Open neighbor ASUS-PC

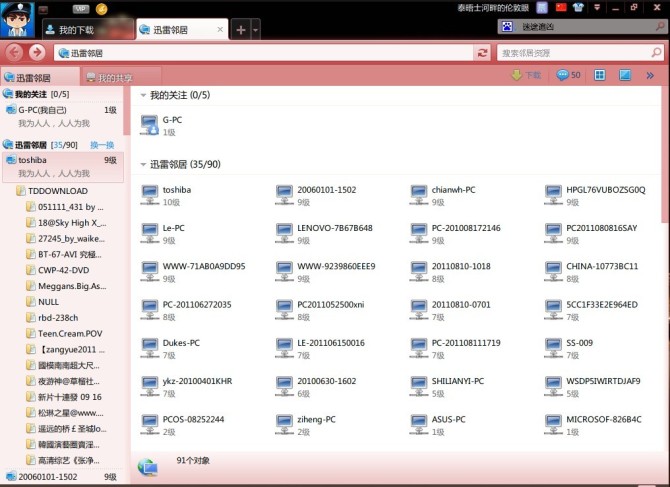click(x=438, y=425)
